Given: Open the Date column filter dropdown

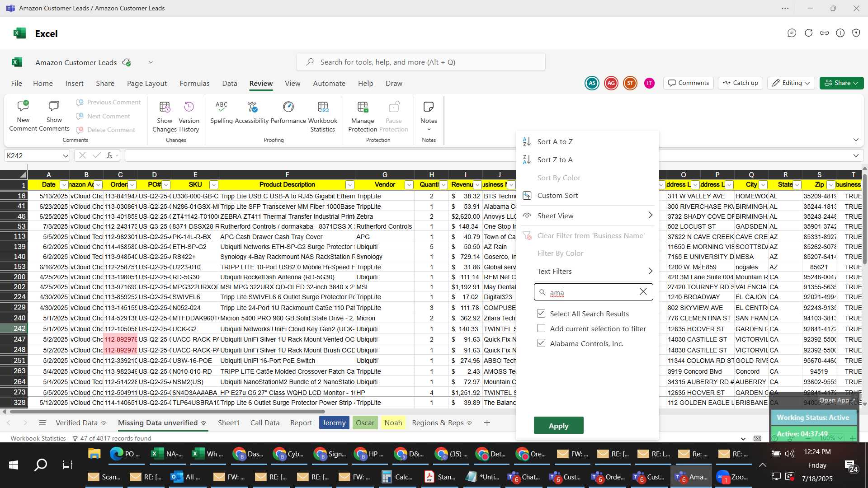Looking at the screenshot, I should 64,185.
